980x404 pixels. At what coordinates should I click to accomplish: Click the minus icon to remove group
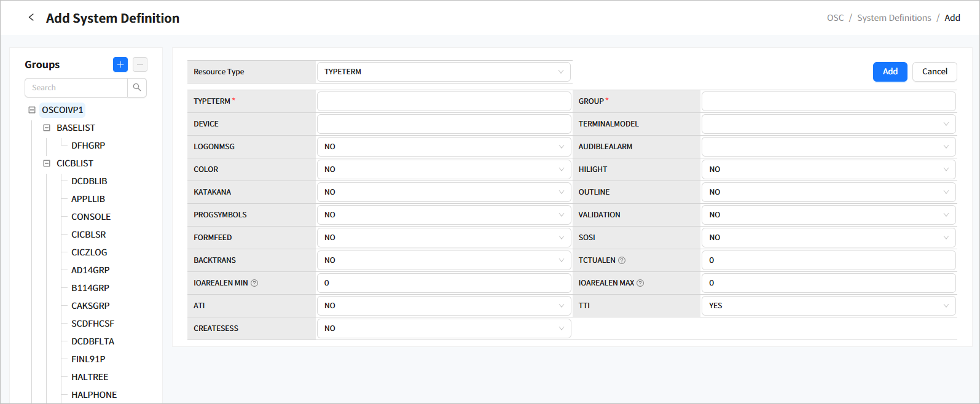tap(140, 64)
